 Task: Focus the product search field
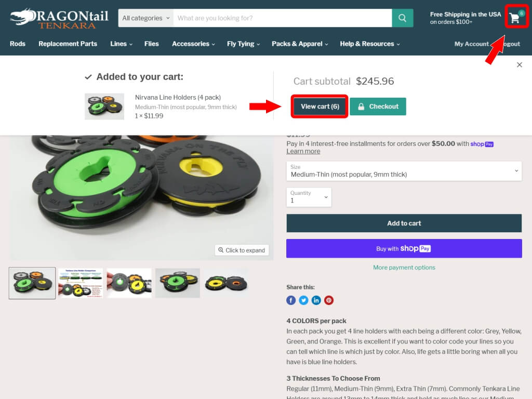click(x=282, y=18)
